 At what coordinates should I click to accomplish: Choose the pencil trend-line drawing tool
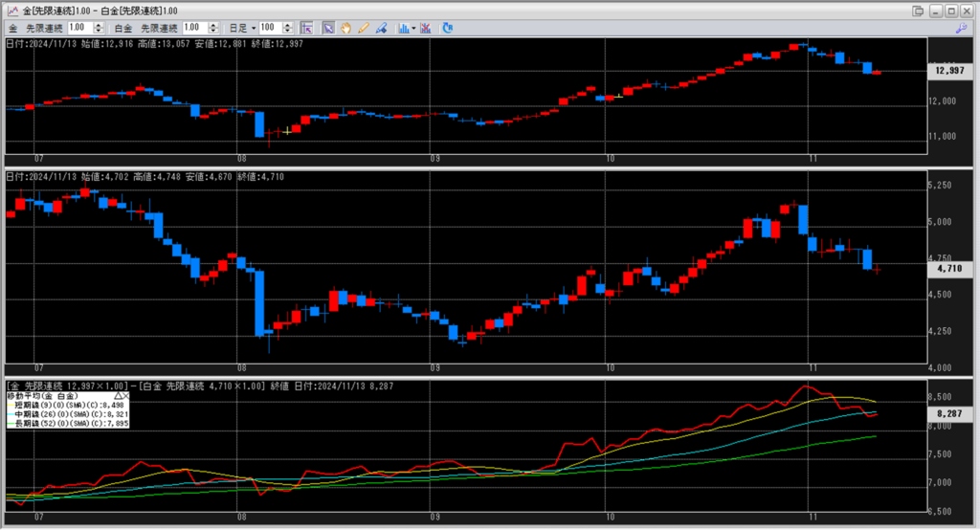[x=363, y=28]
